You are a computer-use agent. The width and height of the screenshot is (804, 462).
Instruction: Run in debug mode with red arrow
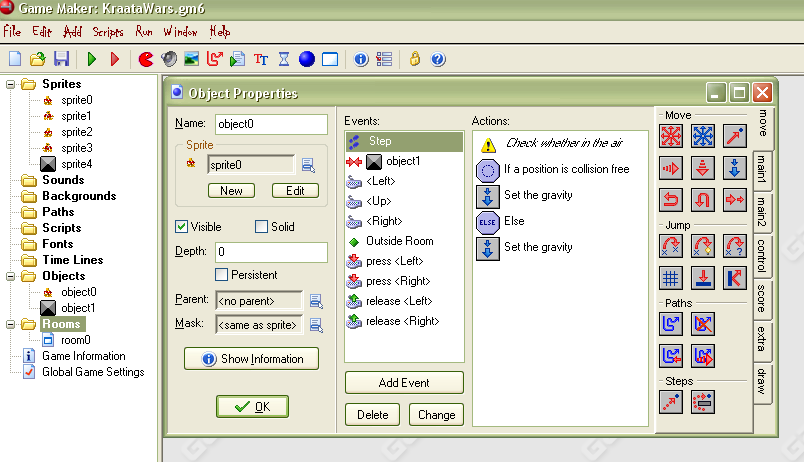point(115,59)
